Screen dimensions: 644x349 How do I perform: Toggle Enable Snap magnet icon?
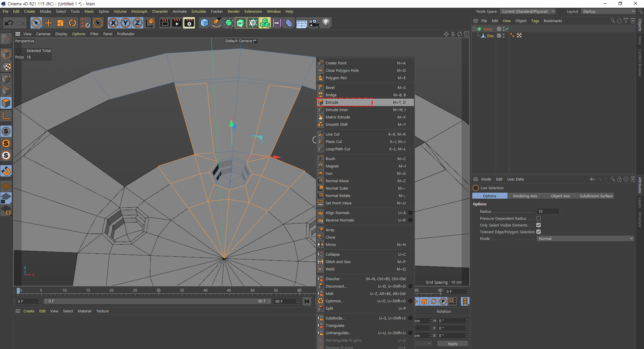pyautogui.click(x=6, y=171)
